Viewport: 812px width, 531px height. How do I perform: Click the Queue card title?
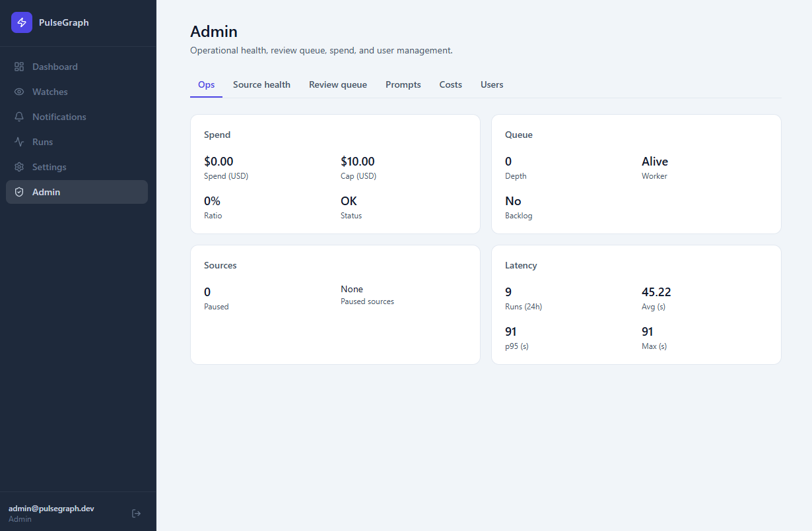pos(519,135)
